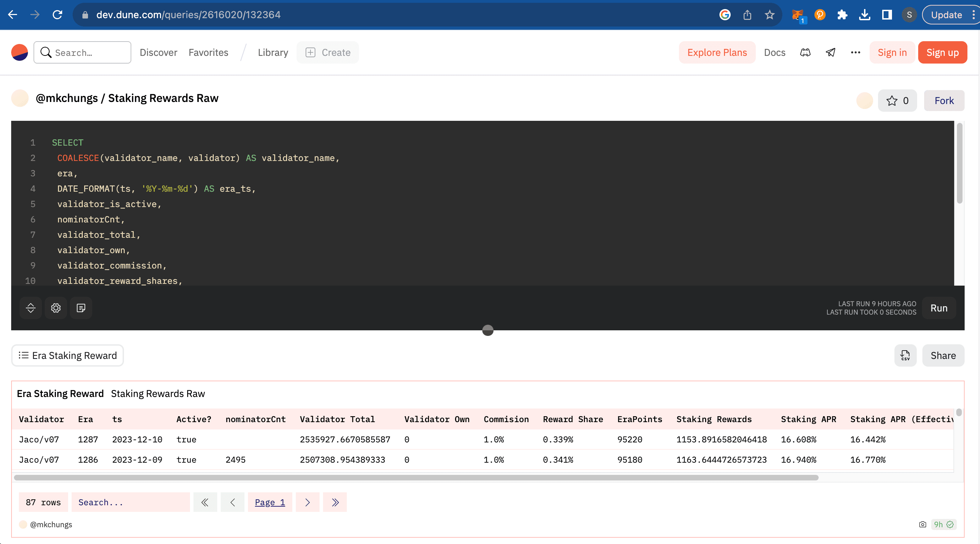The image size is (980, 544).
Task: Jump to first results page
Action: pyautogui.click(x=205, y=502)
